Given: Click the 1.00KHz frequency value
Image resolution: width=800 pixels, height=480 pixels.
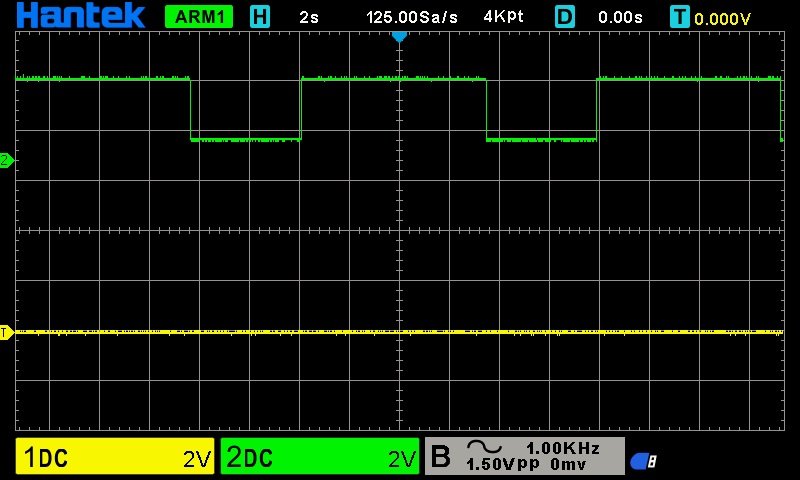Looking at the screenshot, I should point(563,448).
